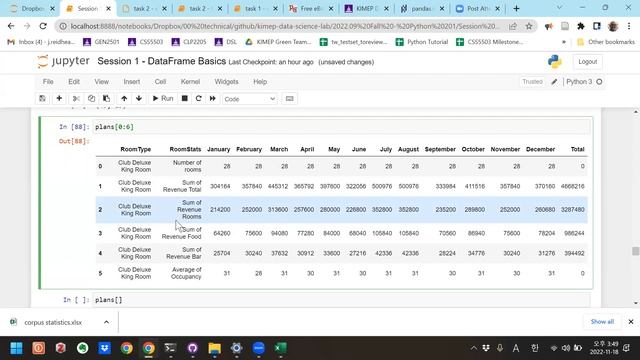
Task: Switch to the Dropbox browser tab
Action: 33,8
